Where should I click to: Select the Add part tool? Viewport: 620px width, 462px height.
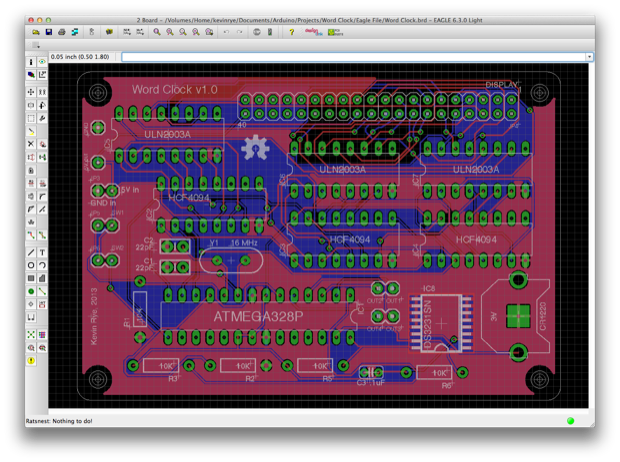[42, 144]
